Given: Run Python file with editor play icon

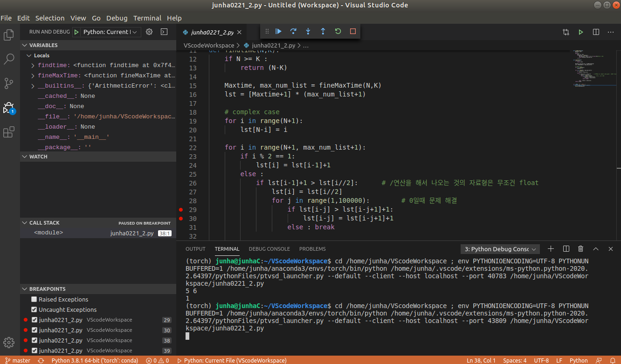Looking at the screenshot, I should click(581, 32).
